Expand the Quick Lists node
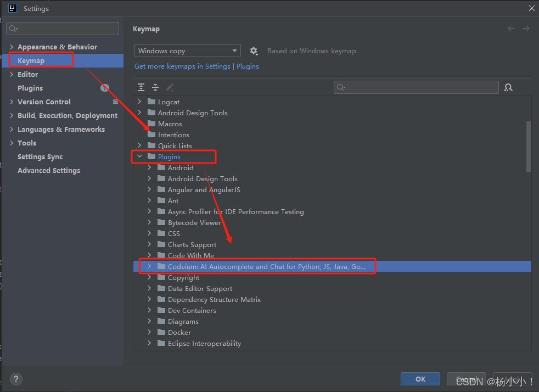Image resolution: width=539 pixels, height=392 pixels. point(139,145)
